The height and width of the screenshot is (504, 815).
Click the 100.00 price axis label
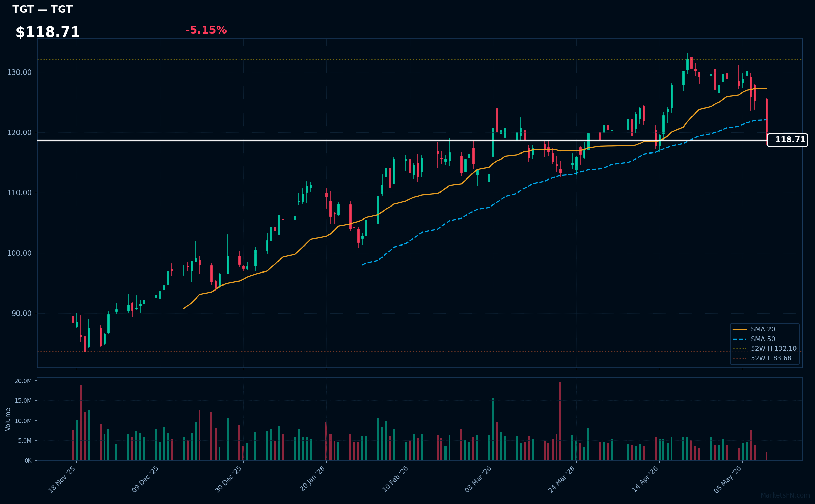(20, 253)
